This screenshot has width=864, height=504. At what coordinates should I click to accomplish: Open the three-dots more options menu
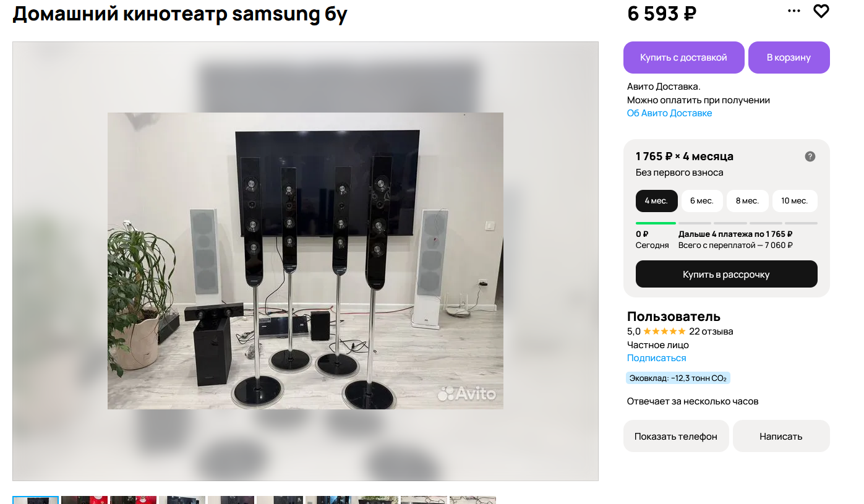pyautogui.click(x=794, y=11)
